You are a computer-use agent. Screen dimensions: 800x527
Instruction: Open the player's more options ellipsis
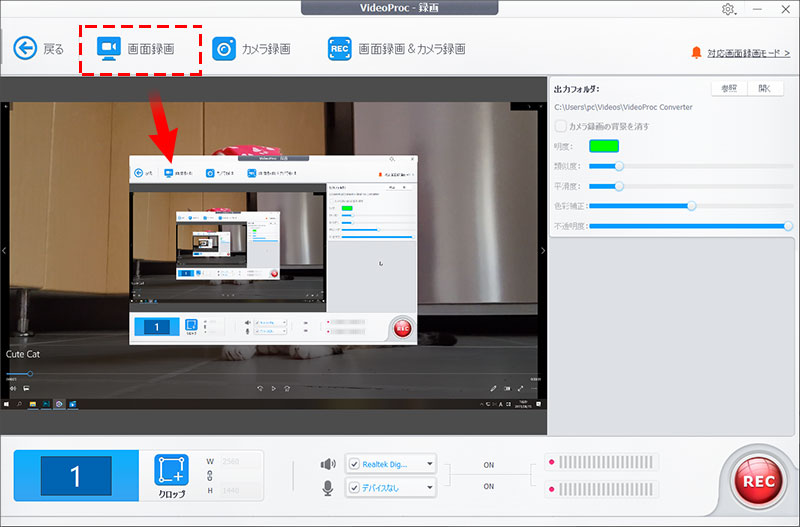(534, 389)
